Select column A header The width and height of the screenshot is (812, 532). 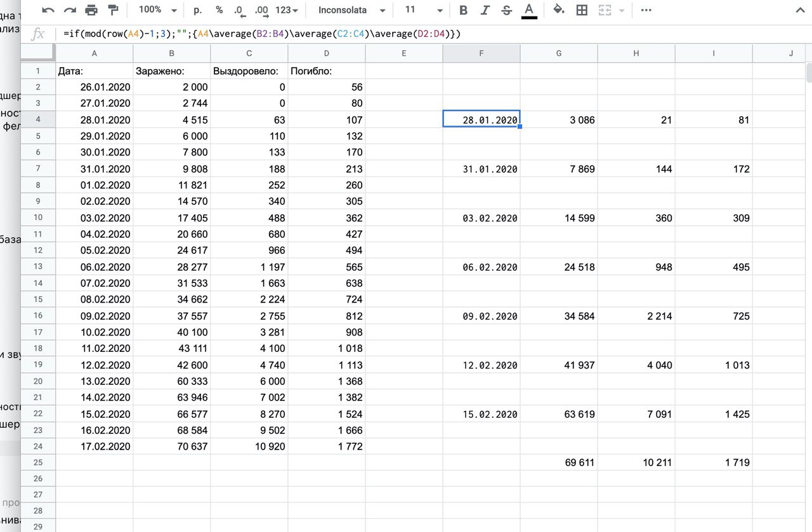(x=95, y=53)
